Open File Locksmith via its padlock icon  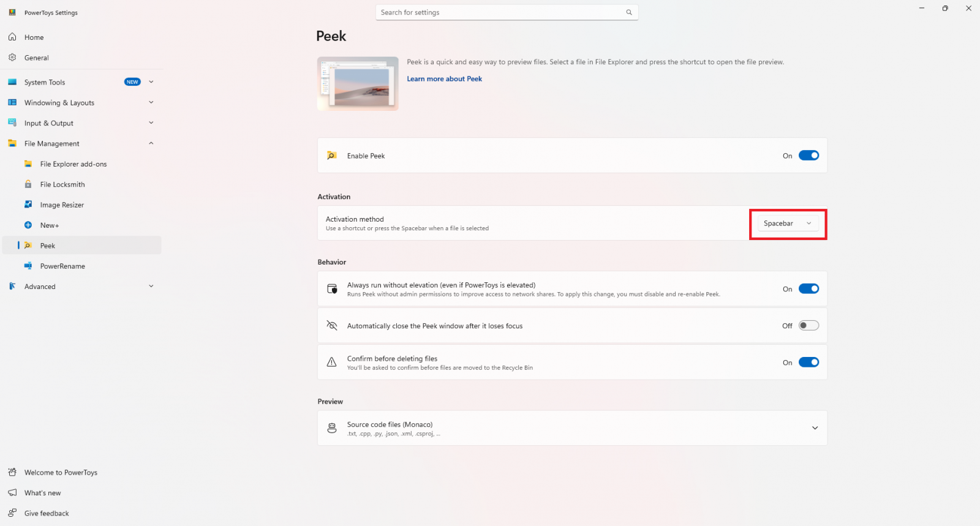28,184
